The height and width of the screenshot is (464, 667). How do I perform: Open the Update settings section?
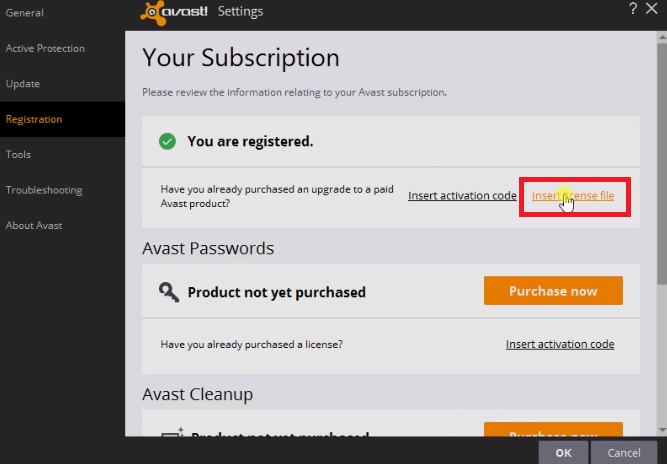[23, 84]
